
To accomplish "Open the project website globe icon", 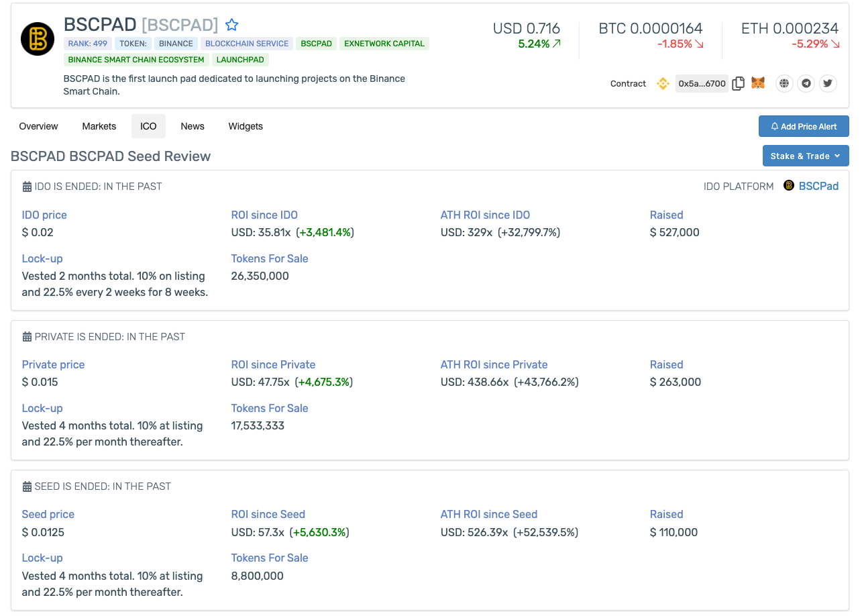I will click(784, 84).
